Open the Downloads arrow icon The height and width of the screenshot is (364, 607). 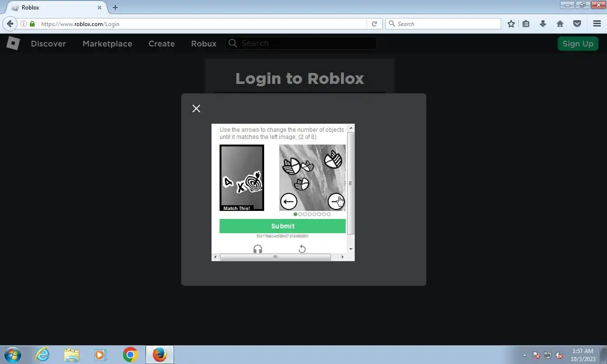(543, 24)
